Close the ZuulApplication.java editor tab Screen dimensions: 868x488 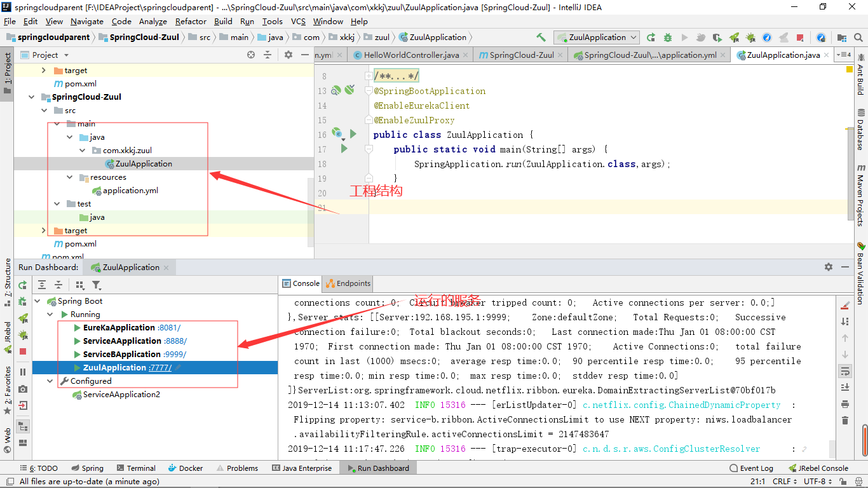click(828, 55)
